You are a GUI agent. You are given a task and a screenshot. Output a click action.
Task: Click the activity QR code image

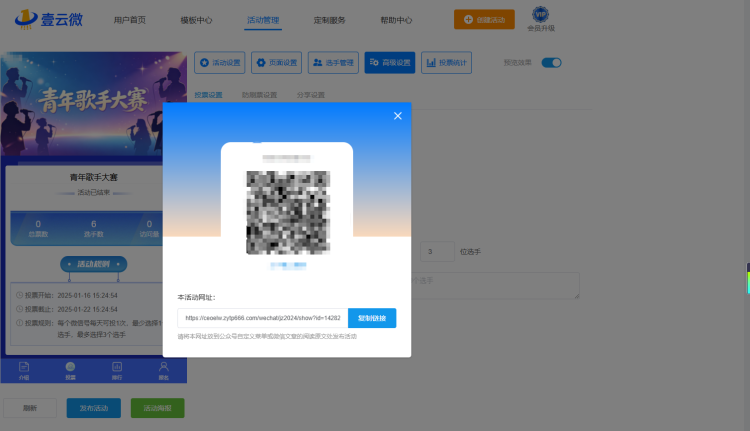(287, 212)
